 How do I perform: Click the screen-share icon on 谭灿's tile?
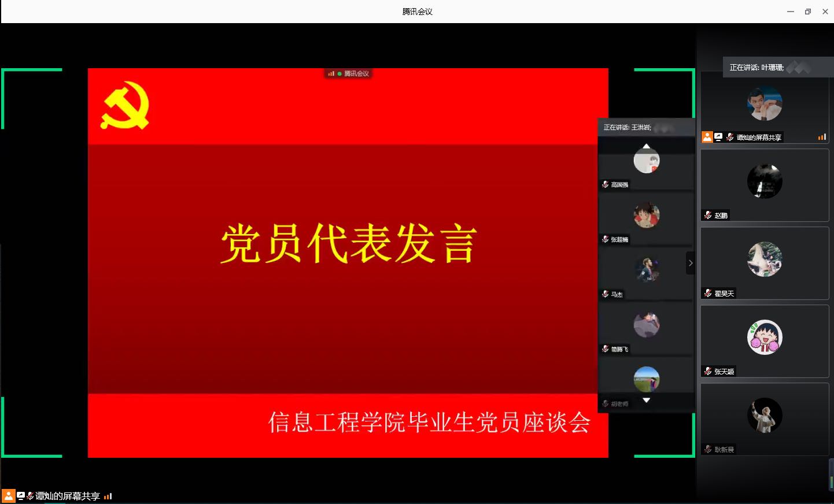tap(718, 137)
